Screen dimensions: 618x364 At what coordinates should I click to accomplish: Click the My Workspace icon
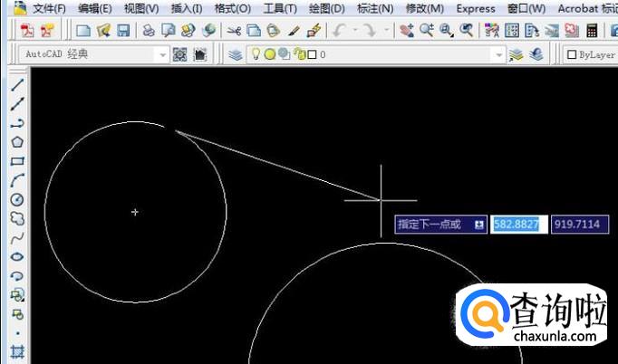coord(200,54)
